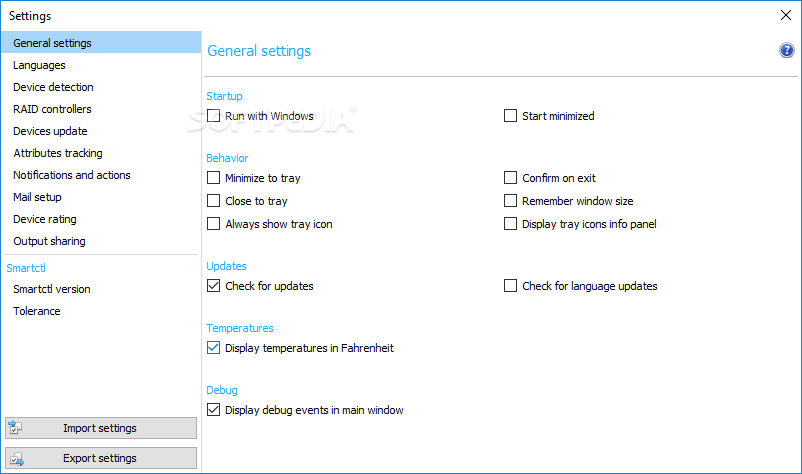Uncheck Check for updates
This screenshot has width=802, height=474.
point(213,286)
